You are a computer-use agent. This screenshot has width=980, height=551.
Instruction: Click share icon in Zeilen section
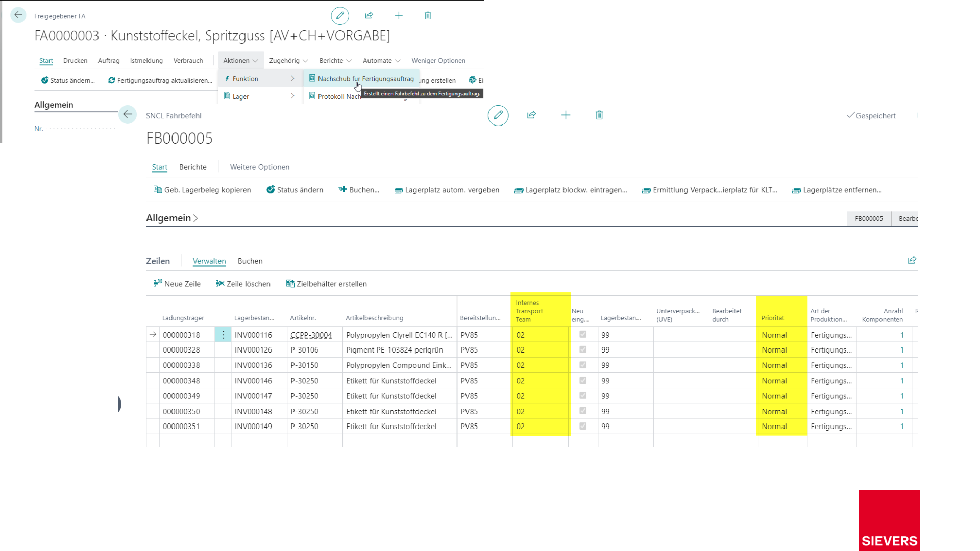point(912,260)
